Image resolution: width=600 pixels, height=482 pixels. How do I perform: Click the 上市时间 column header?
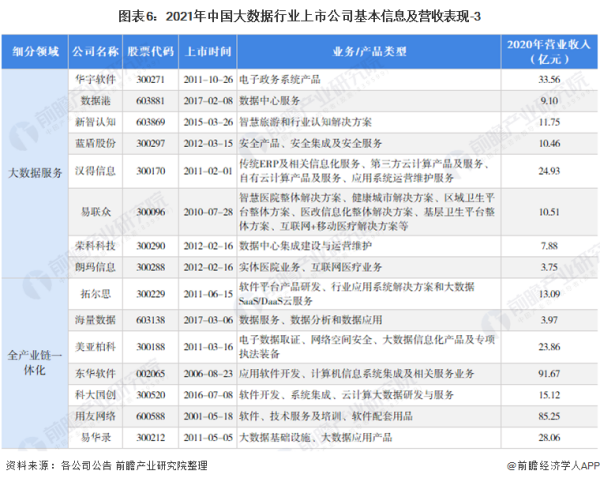click(208, 49)
